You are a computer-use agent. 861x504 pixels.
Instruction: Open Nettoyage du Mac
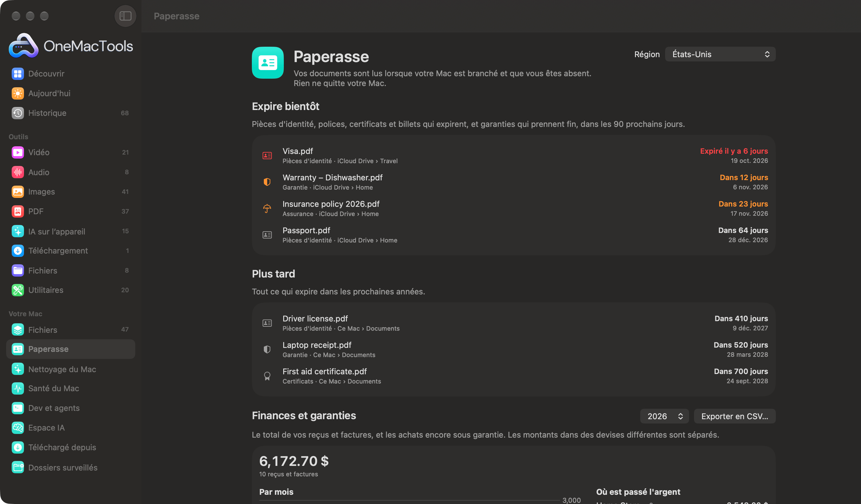point(70,369)
